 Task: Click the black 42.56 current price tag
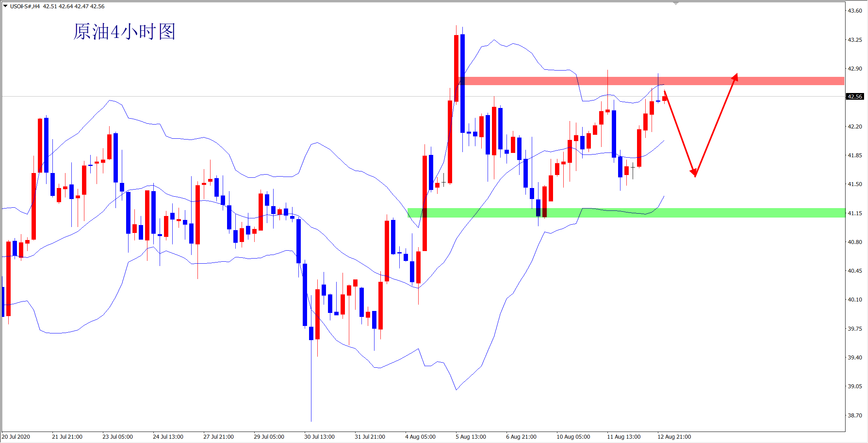(855, 97)
